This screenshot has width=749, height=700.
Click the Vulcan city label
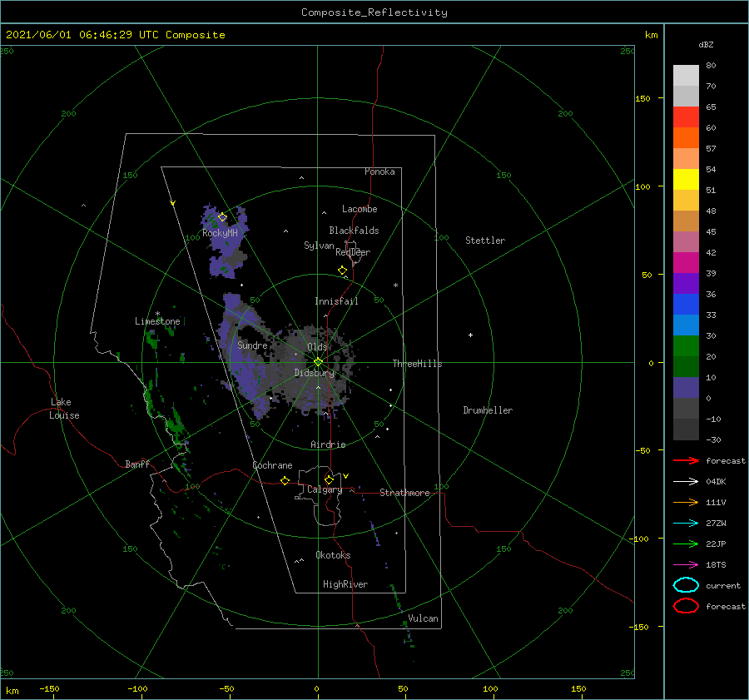pyautogui.click(x=424, y=618)
